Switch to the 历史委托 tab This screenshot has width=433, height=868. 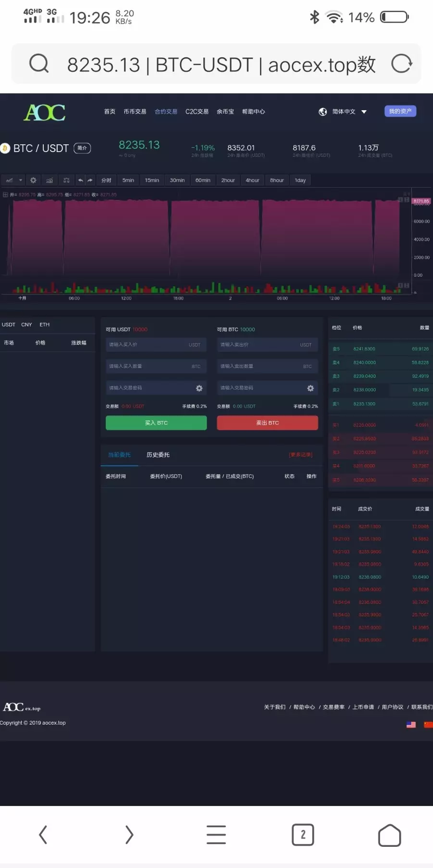(158, 455)
